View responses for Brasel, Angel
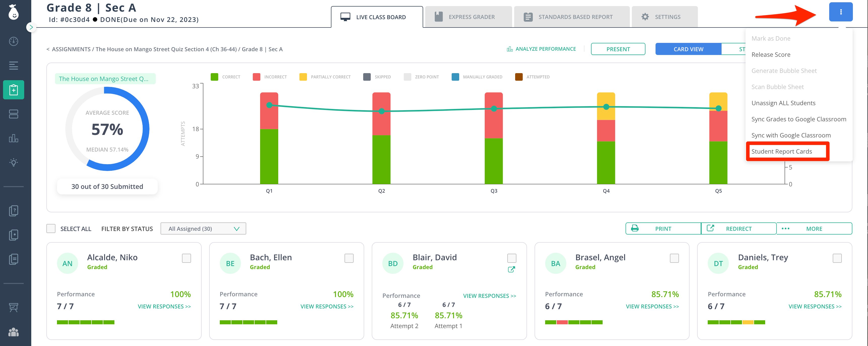 pyautogui.click(x=652, y=307)
